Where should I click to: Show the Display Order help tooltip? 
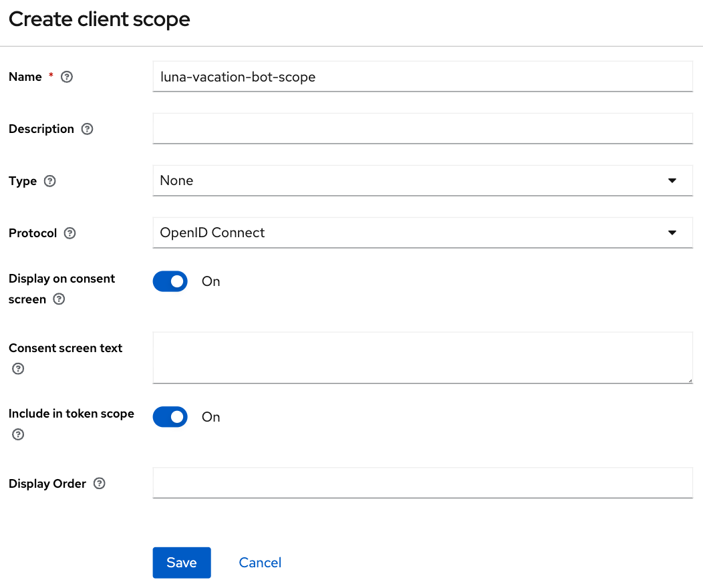pos(100,484)
